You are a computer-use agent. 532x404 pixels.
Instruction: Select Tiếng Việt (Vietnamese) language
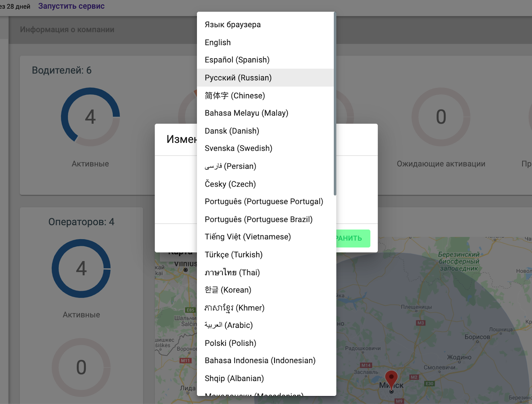coord(265,237)
